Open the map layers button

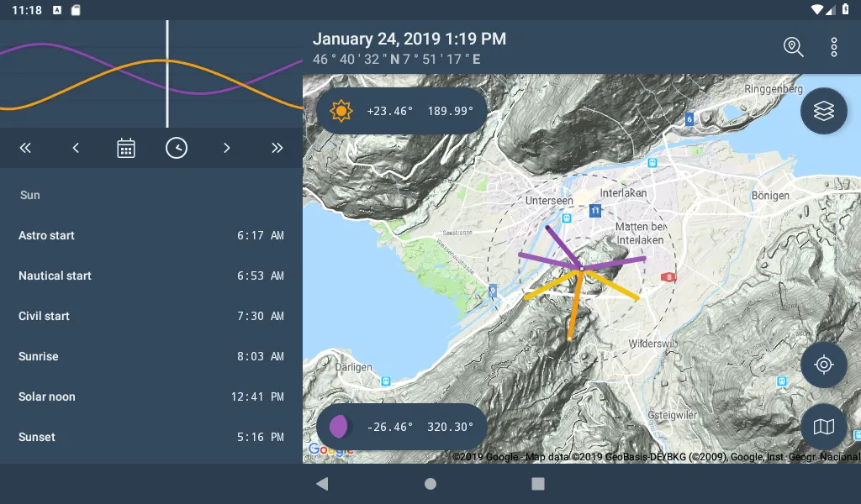click(823, 111)
